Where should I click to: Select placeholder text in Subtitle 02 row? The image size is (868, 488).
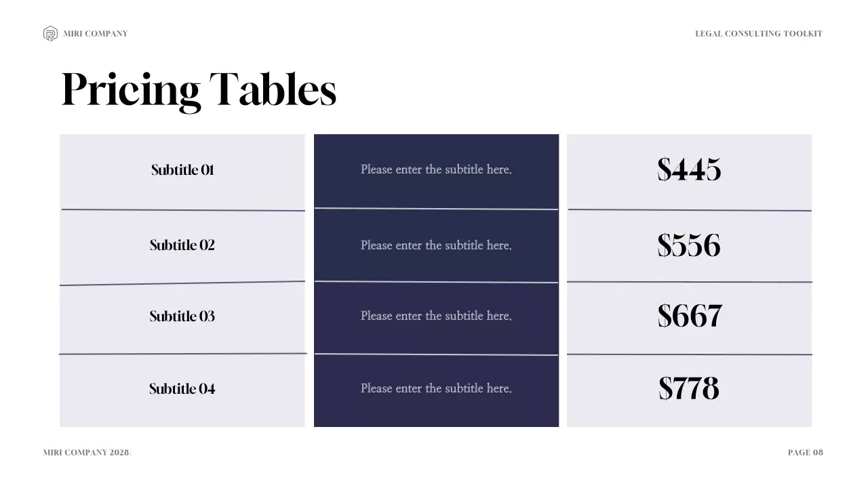click(x=436, y=245)
